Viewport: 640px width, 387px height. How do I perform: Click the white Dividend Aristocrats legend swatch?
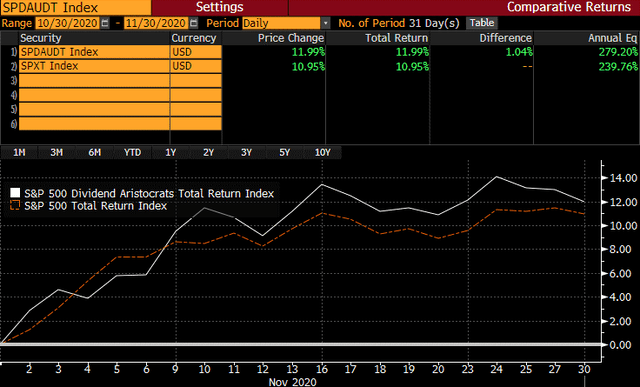[x=15, y=193]
